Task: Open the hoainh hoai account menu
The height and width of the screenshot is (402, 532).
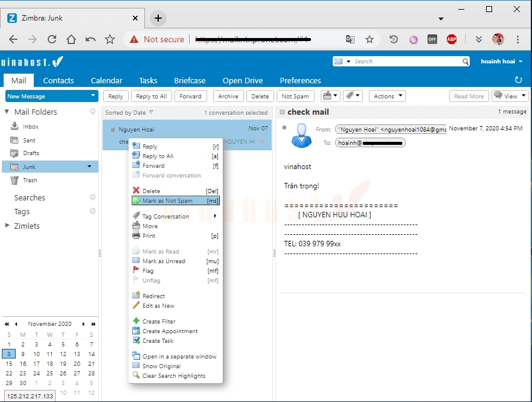Action: pyautogui.click(x=501, y=62)
